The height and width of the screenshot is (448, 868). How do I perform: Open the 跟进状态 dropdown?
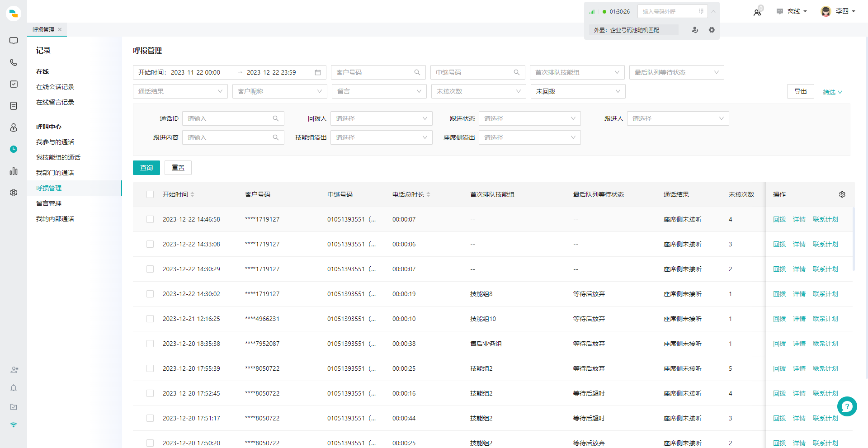pyautogui.click(x=529, y=118)
